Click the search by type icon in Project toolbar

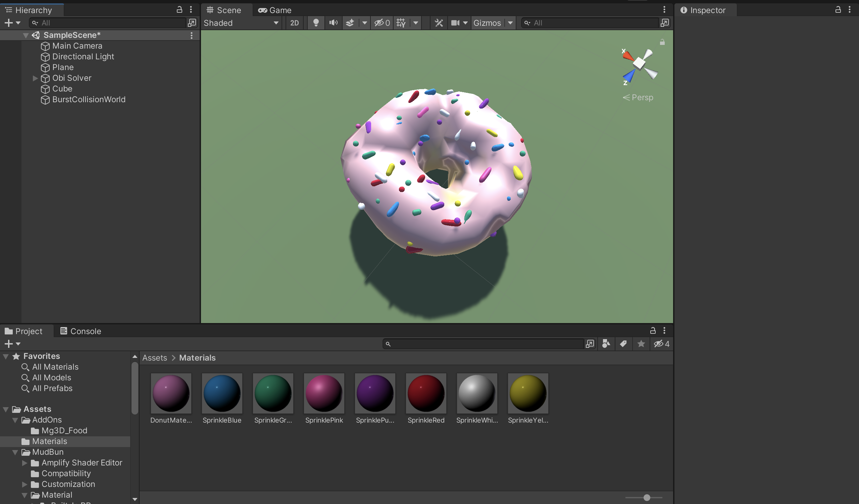(606, 343)
